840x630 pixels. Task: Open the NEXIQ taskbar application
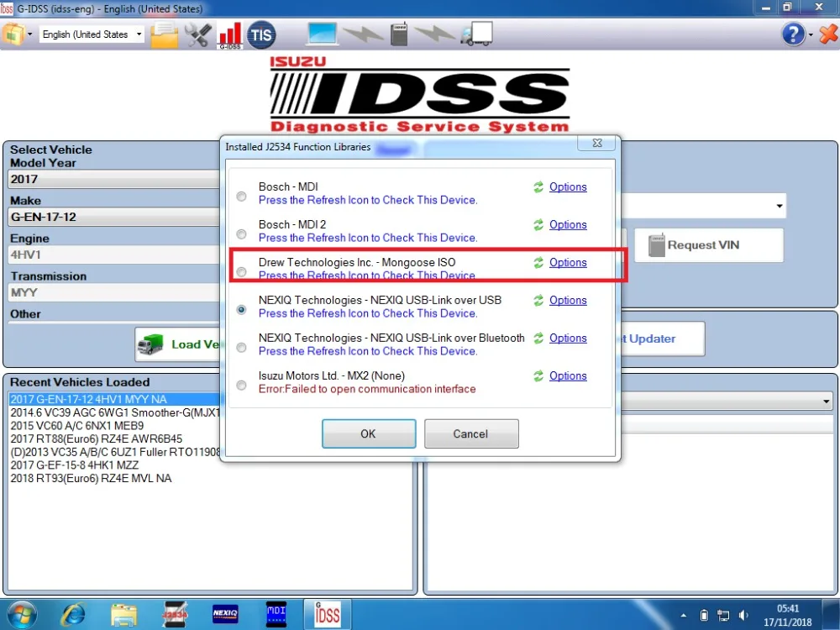225,613
